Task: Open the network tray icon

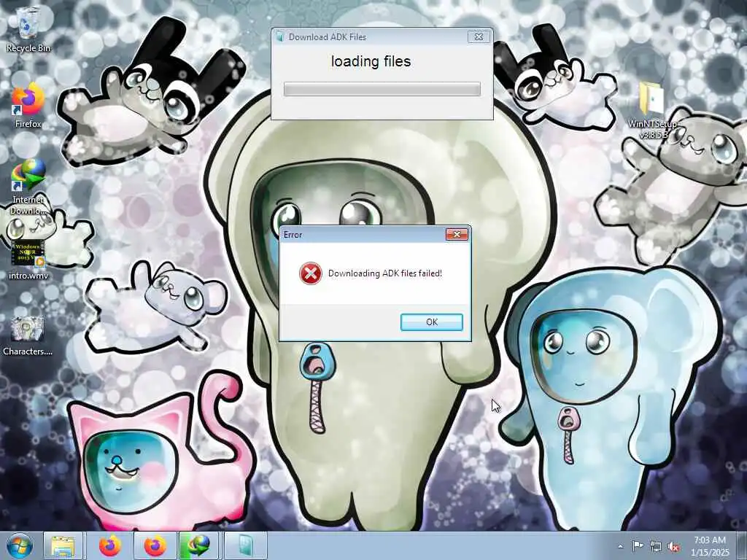Action: click(656, 546)
